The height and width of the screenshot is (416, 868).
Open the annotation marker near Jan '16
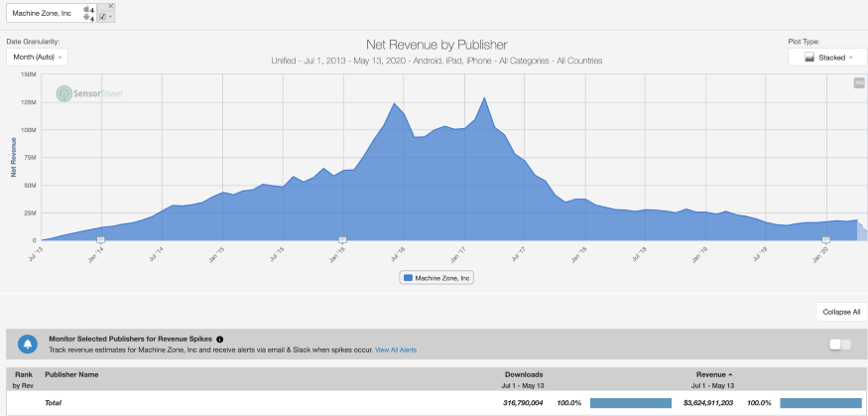(342, 240)
